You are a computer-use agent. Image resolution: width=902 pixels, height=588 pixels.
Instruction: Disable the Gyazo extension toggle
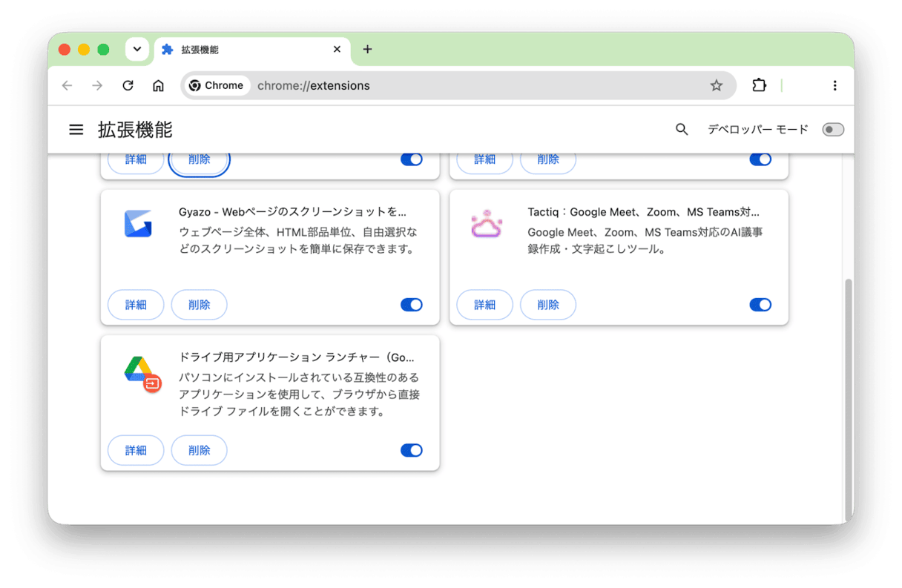point(411,305)
